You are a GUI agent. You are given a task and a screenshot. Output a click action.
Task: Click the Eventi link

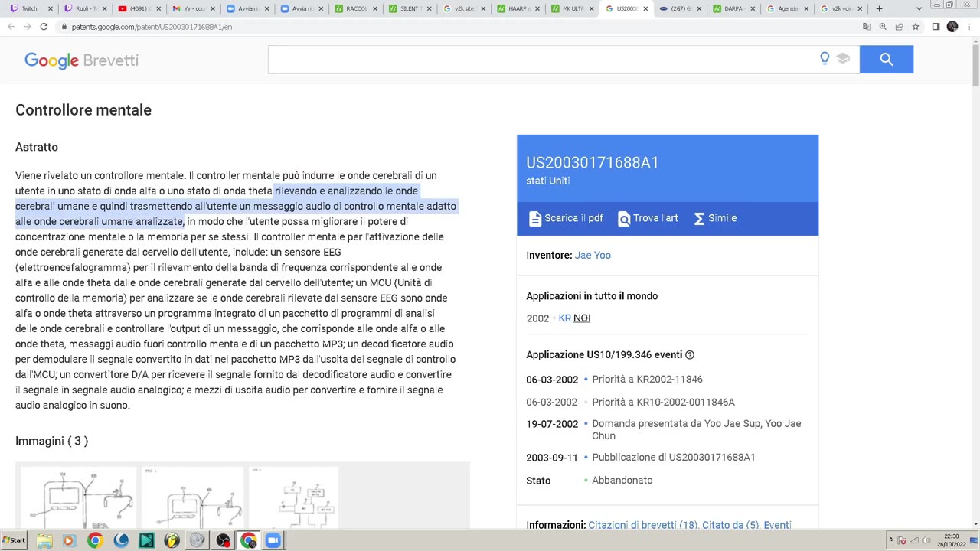(777, 525)
